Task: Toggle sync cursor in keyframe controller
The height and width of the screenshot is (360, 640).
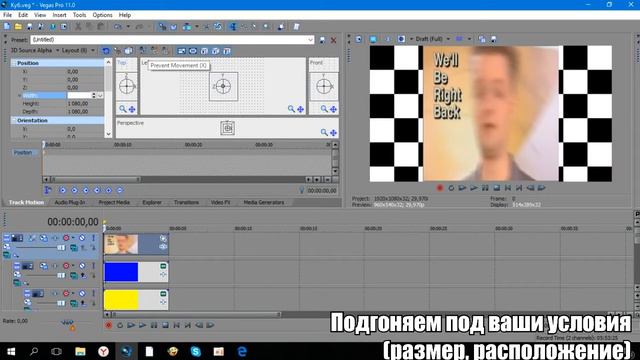Action: coord(48,190)
